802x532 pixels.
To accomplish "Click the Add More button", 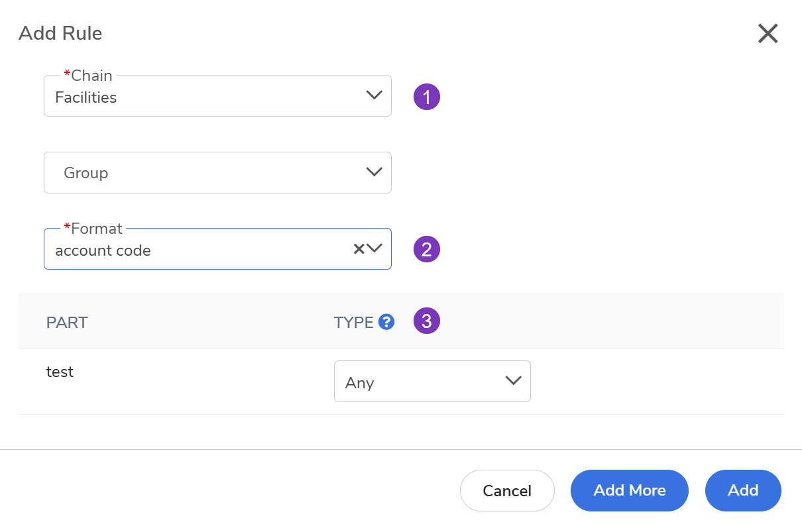I will [x=629, y=490].
